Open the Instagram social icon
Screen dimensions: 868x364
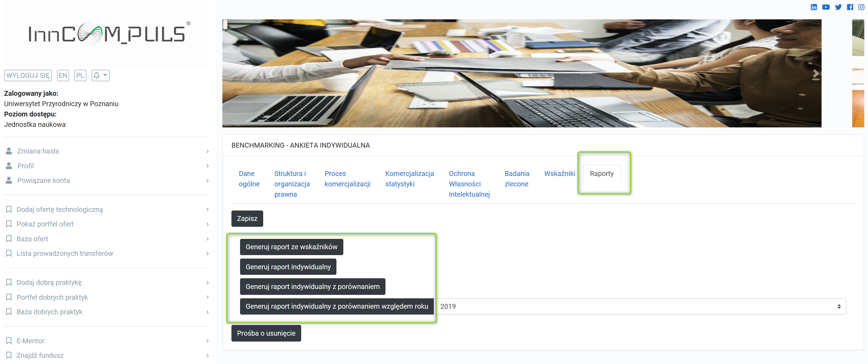pos(861,7)
